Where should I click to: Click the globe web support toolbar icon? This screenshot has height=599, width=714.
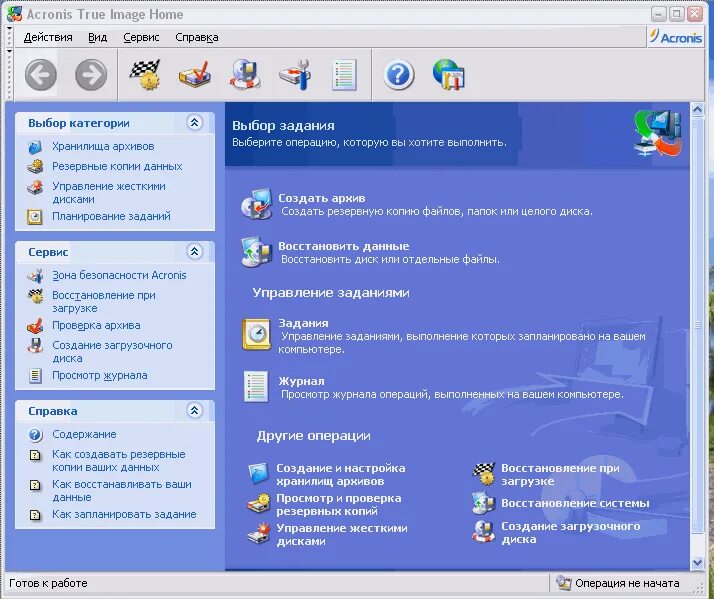pyautogui.click(x=449, y=75)
